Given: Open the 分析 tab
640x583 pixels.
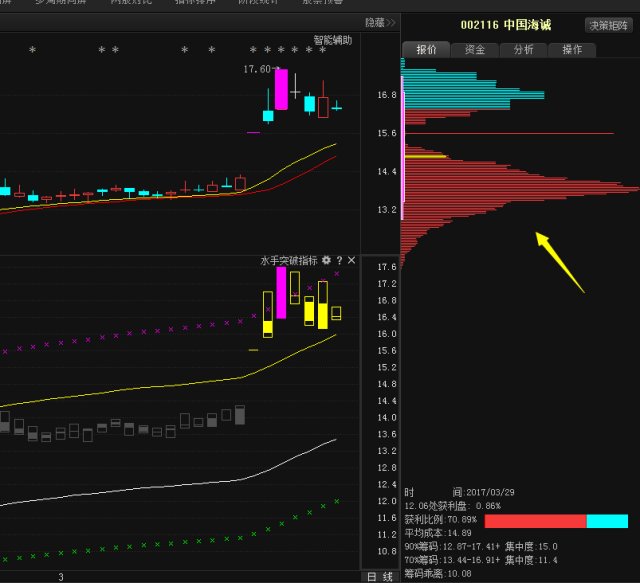Looking at the screenshot, I should click(523, 50).
